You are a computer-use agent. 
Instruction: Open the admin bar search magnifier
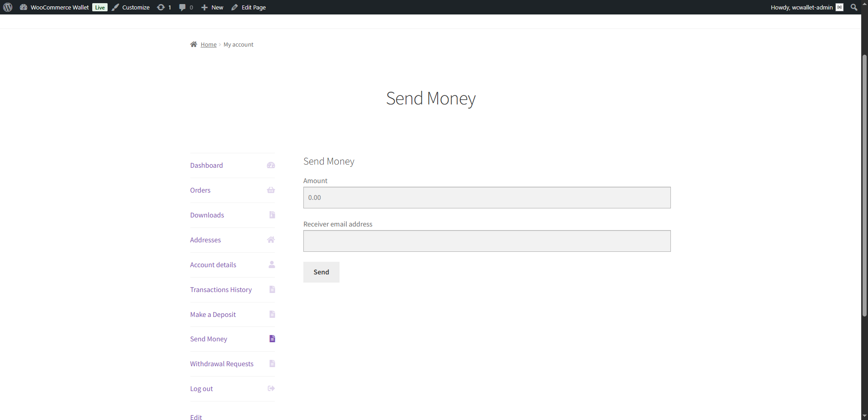coord(854,7)
